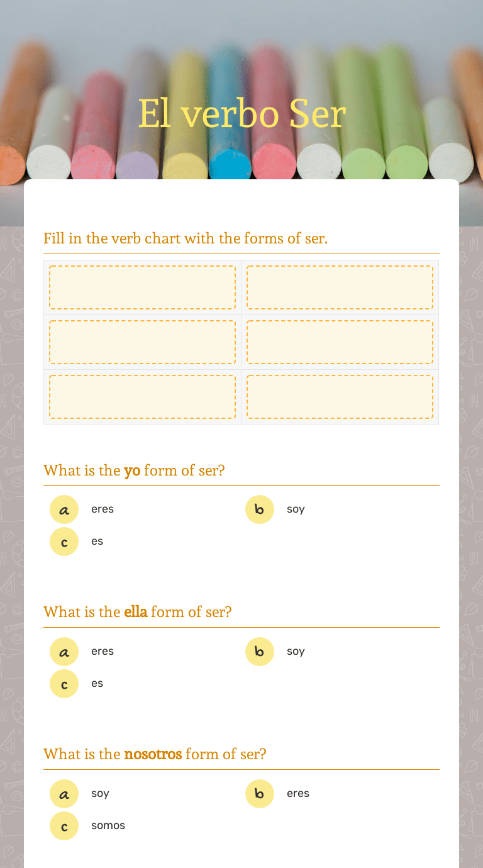Image resolution: width=483 pixels, height=868 pixels.
Task: Click the 'El verbo Ser' title
Action: 241,114
